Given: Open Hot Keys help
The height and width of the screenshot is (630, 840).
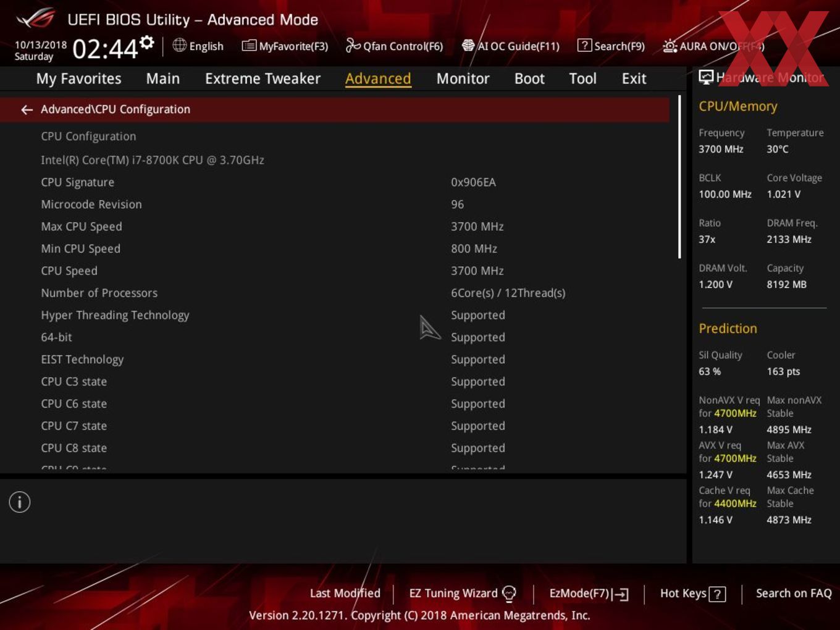Looking at the screenshot, I should click(x=693, y=594).
